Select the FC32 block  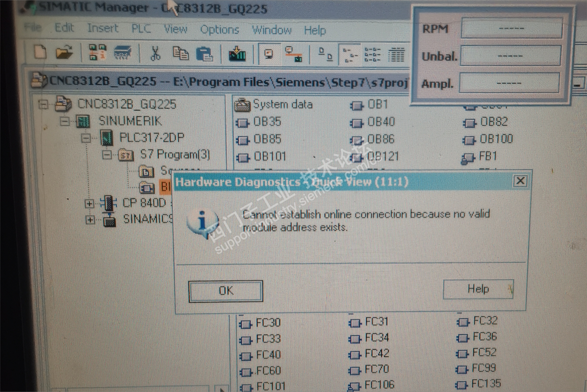pos(477,321)
